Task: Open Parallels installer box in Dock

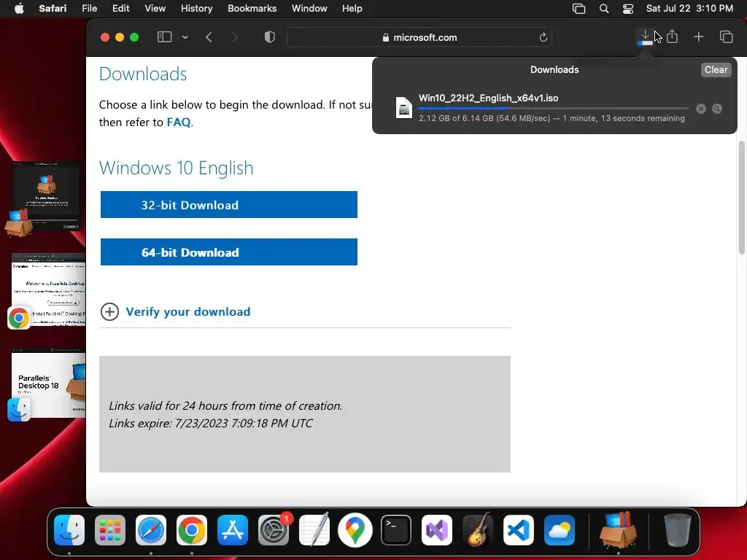Action: tap(619, 529)
